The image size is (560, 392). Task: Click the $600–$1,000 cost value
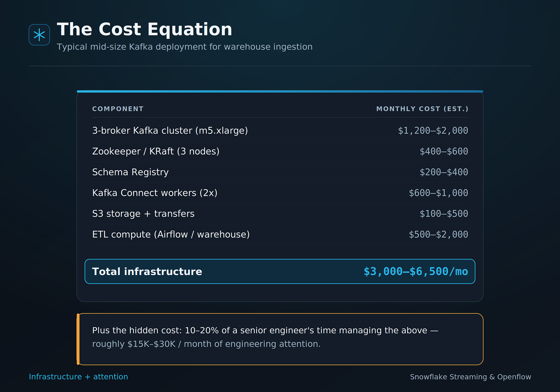[438, 193]
